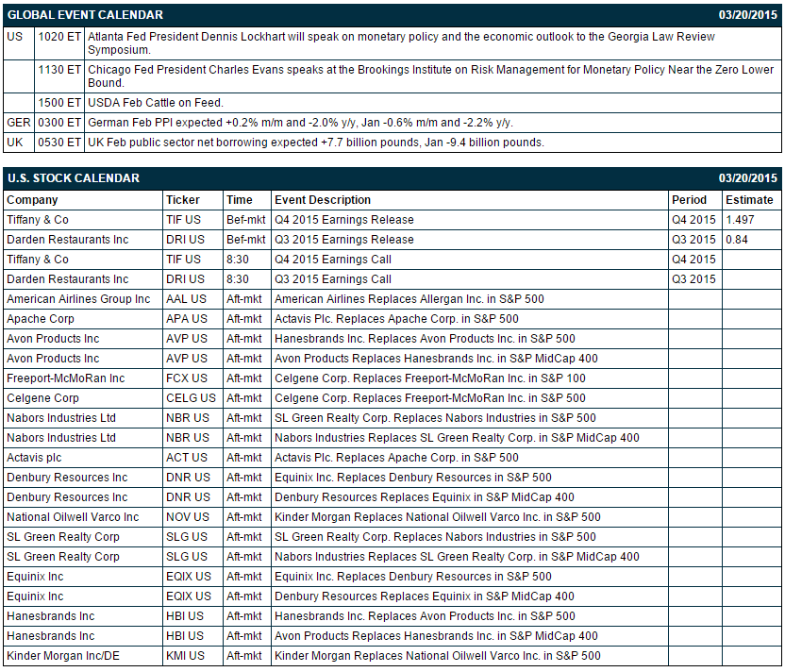Click the GER country cell

(19, 123)
